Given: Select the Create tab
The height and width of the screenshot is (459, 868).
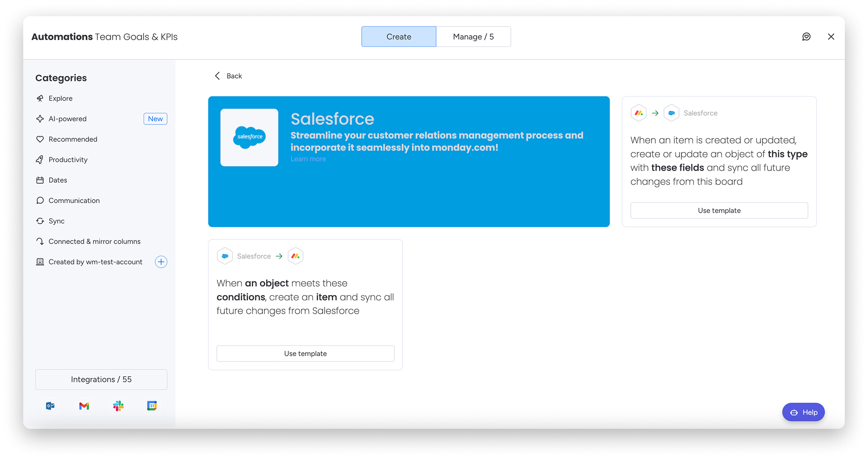Looking at the screenshot, I should [x=398, y=36].
